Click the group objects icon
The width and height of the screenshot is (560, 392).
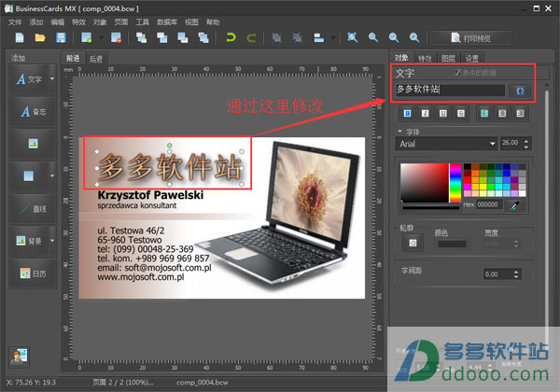tap(277, 37)
